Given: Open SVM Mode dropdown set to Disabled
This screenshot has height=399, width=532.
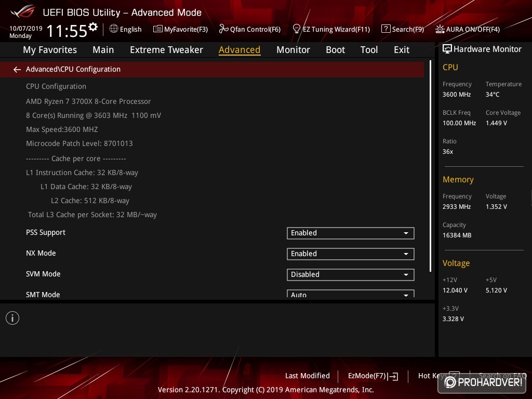Looking at the screenshot, I should (350, 274).
